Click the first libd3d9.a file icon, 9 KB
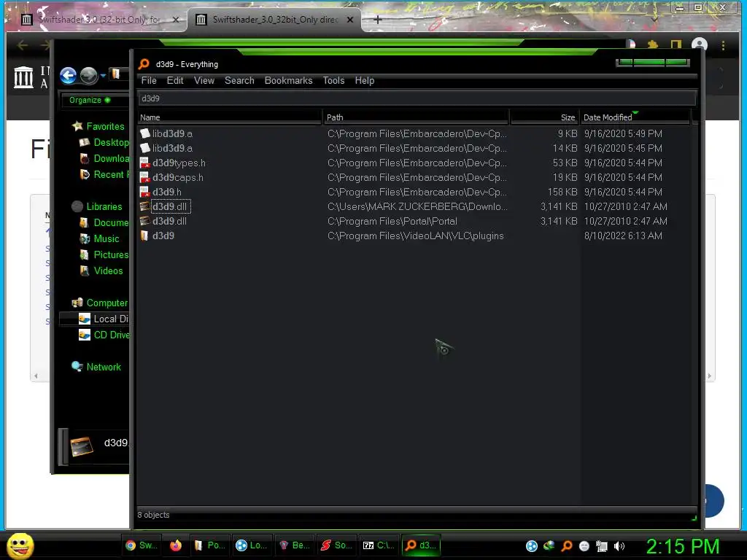The width and height of the screenshot is (747, 560). [x=145, y=134]
